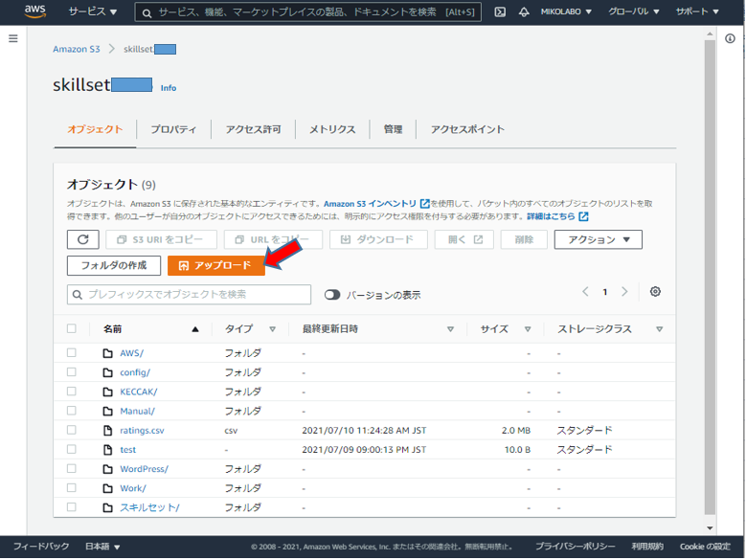The width and height of the screenshot is (746, 560).
Task: Click scrollbar down arrow
Action: point(710,527)
